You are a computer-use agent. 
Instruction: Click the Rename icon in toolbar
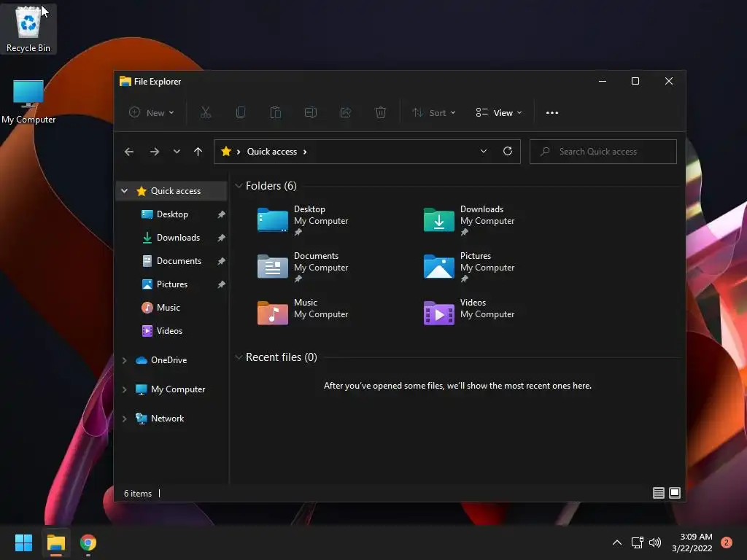pyautogui.click(x=311, y=112)
